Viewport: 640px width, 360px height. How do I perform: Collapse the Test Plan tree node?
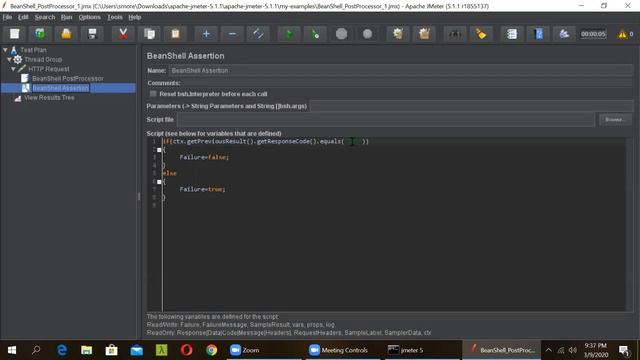5,50
